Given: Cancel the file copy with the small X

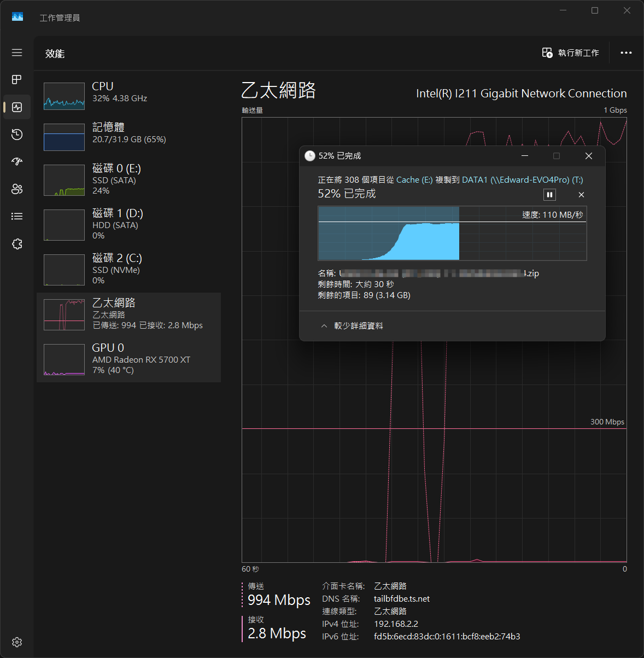Looking at the screenshot, I should coord(581,195).
